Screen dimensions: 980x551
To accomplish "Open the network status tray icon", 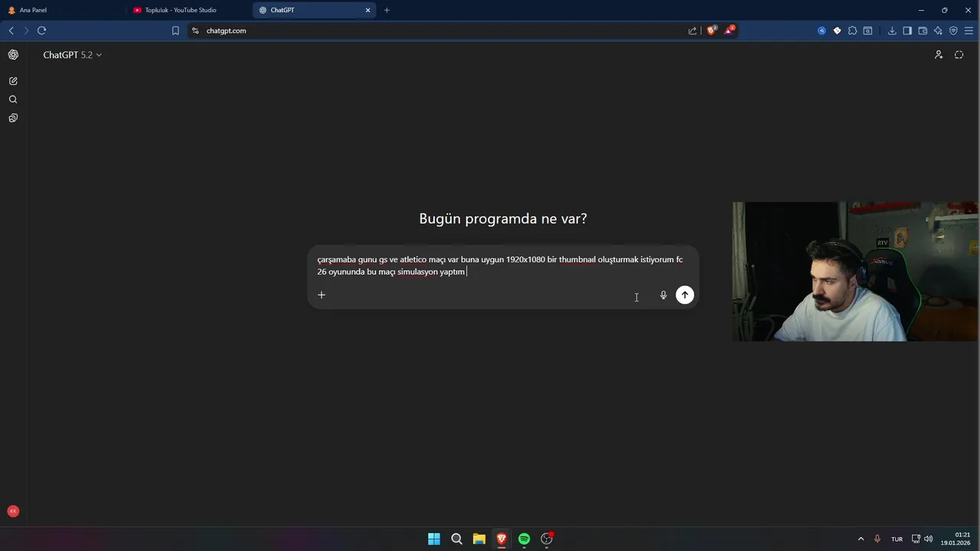I will 916,539.
